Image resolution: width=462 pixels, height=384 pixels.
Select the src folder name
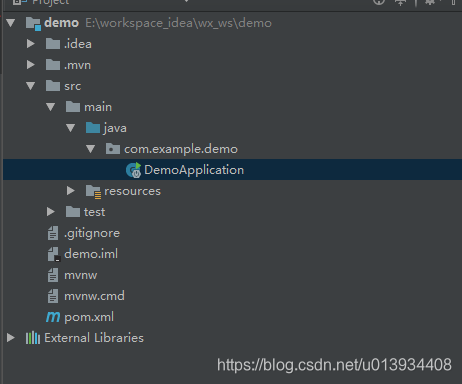click(73, 86)
